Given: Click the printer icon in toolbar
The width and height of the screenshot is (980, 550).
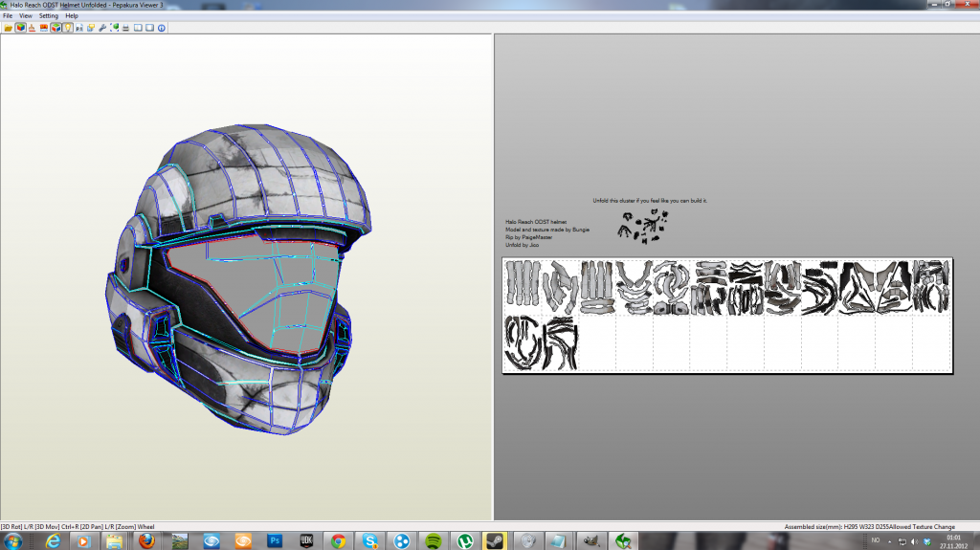Looking at the screenshot, I should pos(125,28).
